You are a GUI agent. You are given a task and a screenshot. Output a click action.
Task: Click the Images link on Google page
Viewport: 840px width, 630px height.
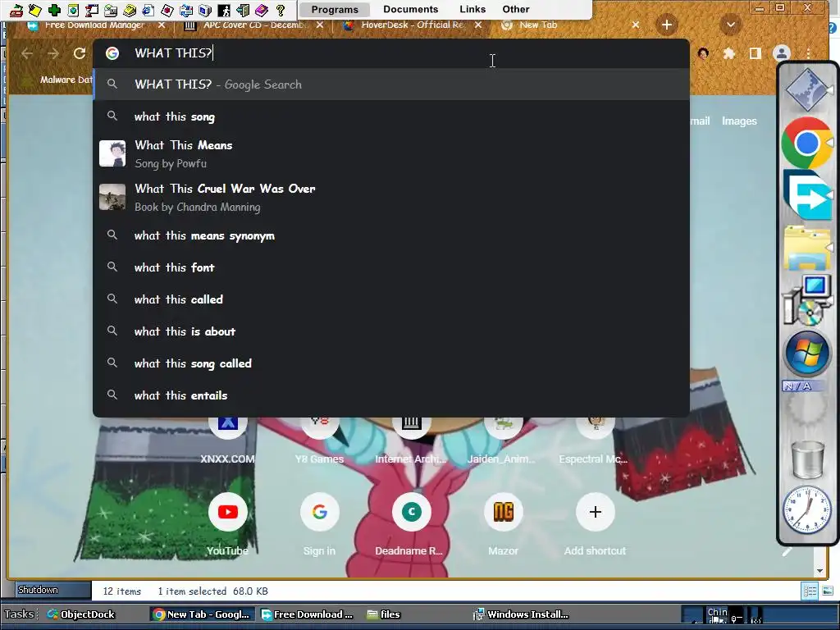739,121
